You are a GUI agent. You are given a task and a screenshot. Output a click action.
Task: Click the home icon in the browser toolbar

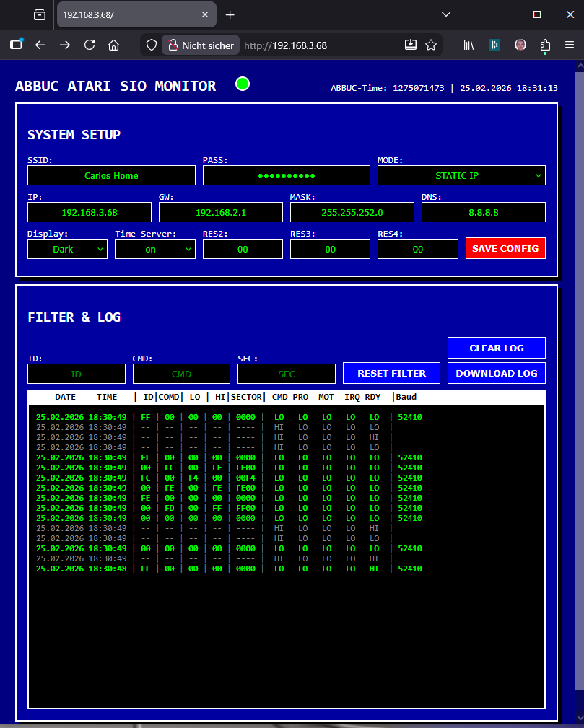pyautogui.click(x=114, y=44)
